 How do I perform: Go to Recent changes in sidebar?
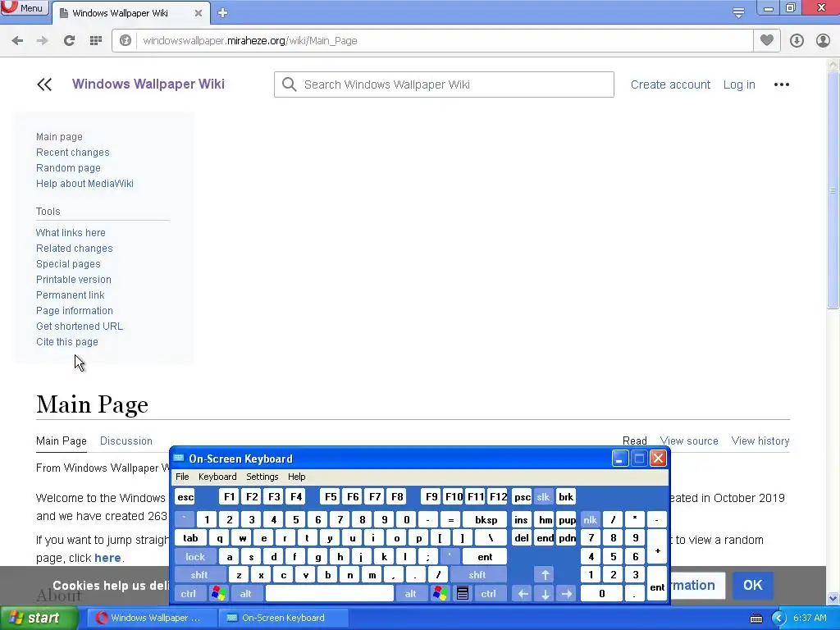[x=73, y=152]
